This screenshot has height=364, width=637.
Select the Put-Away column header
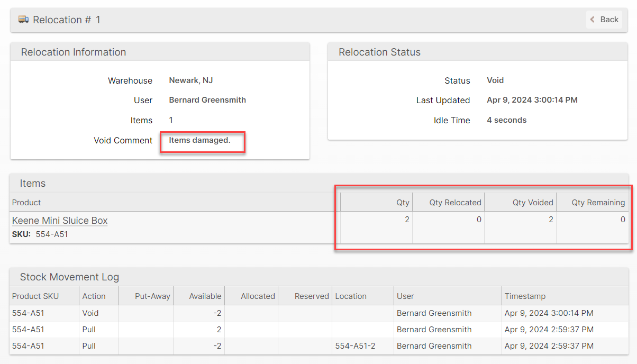152,296
